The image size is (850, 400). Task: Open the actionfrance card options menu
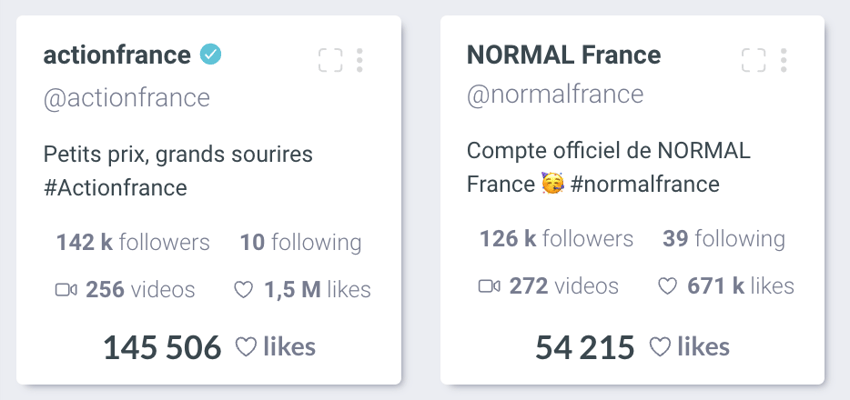click(359, 60)
